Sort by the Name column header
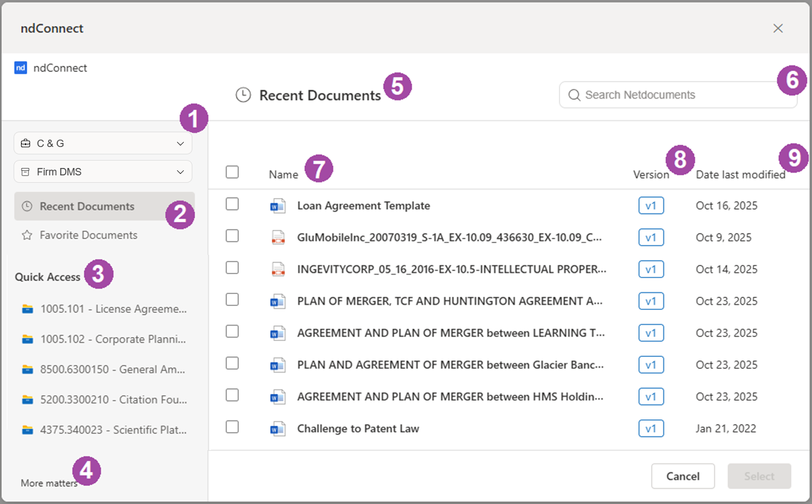Viewport: 812px width, 504px height. [x=283, y=174]
